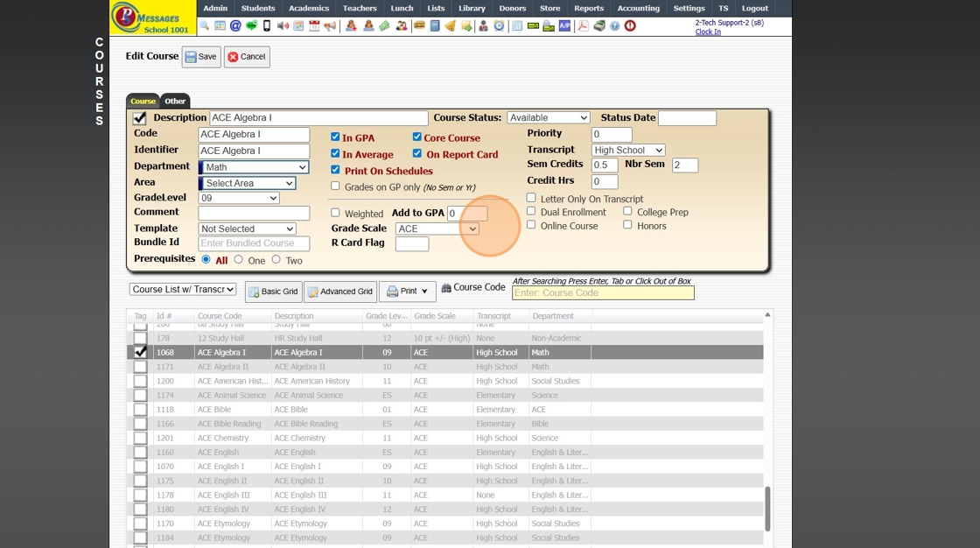Click the PDF document icon

point(583,25)
